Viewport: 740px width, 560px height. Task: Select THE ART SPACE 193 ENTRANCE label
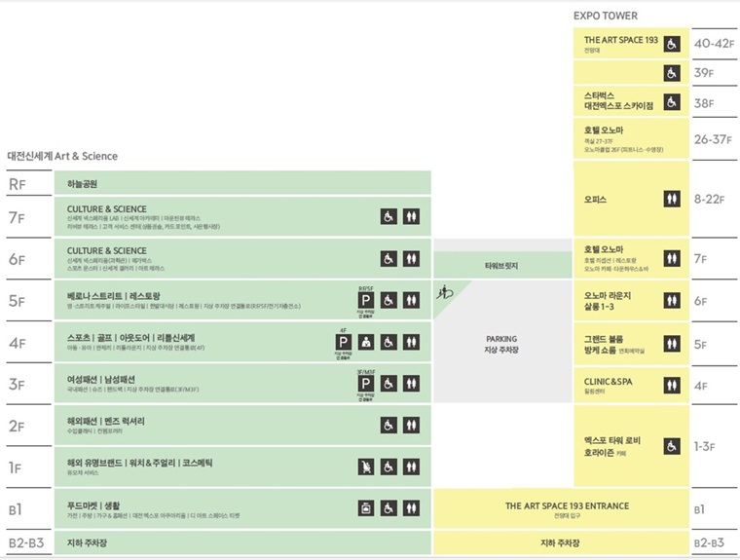click(x=567, y=505)
